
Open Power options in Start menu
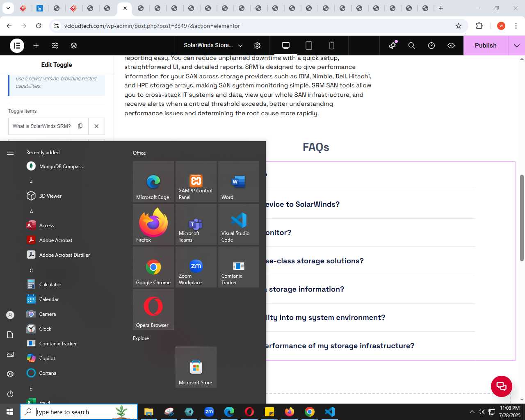[10, 394]
